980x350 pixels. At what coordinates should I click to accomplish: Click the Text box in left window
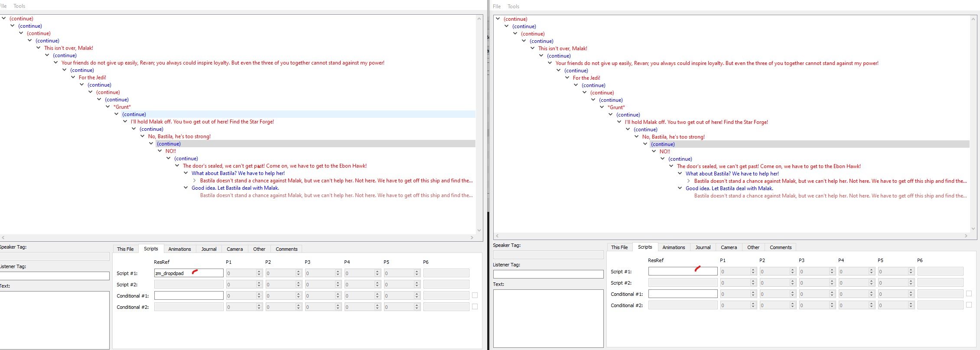[x=54, y=320]
